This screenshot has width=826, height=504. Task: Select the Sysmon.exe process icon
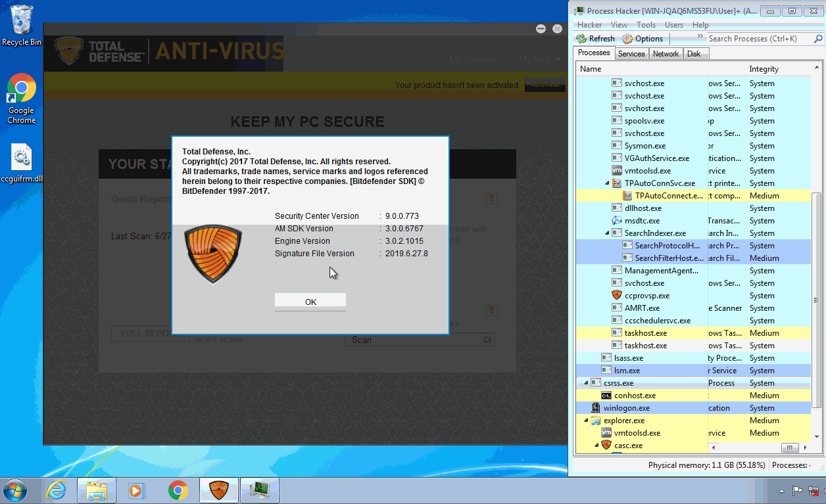point(617,146)
